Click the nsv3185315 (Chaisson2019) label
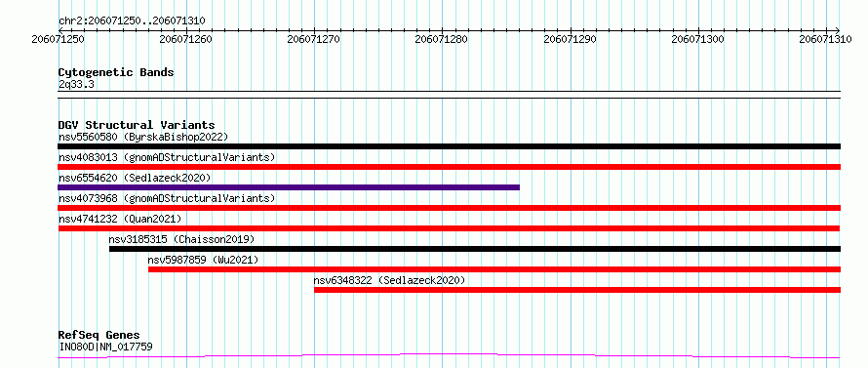Screen dimensions: 868x368 point(181,239)
